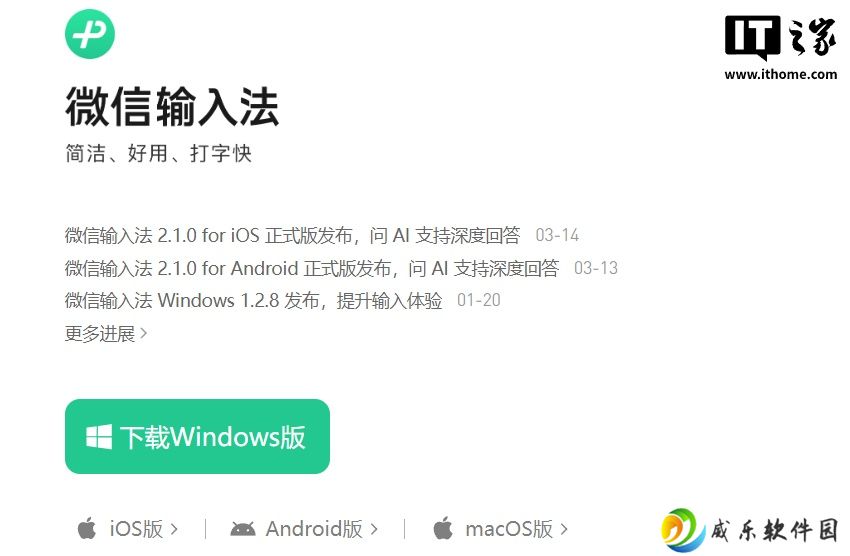The width and height of the screenshot is (850, 556).
Task: Expand the chevron next to 更多进展
Action: [x=144, y=333]
